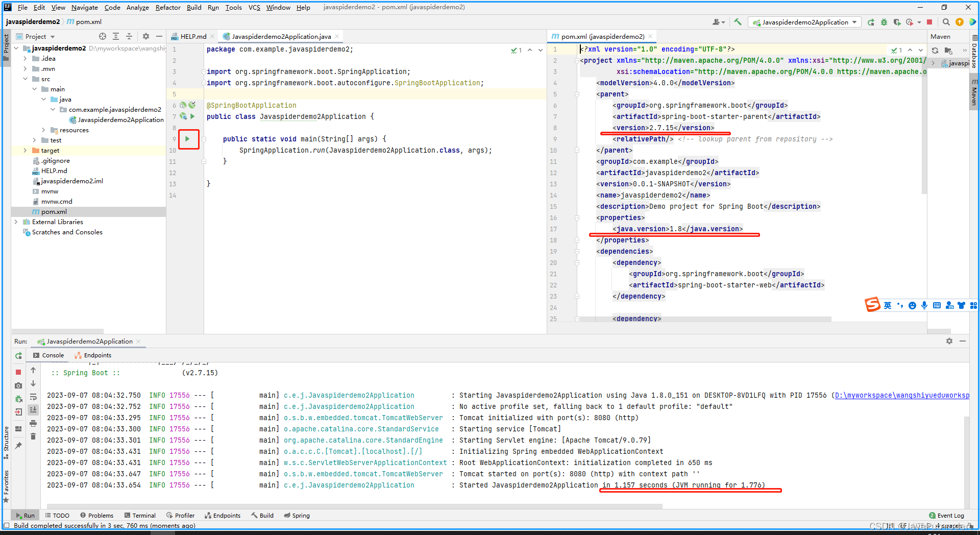Click the Maven generate sources folder icon

948,51
